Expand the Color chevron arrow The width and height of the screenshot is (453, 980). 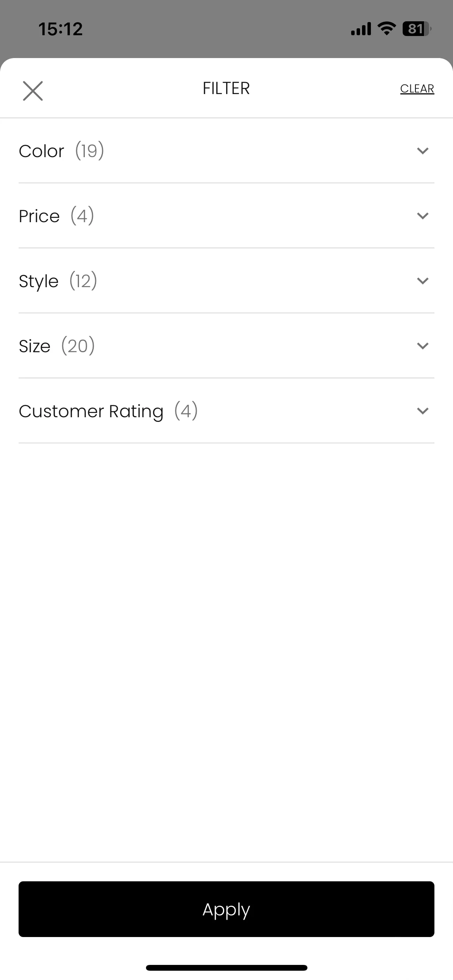click(423, 151)
